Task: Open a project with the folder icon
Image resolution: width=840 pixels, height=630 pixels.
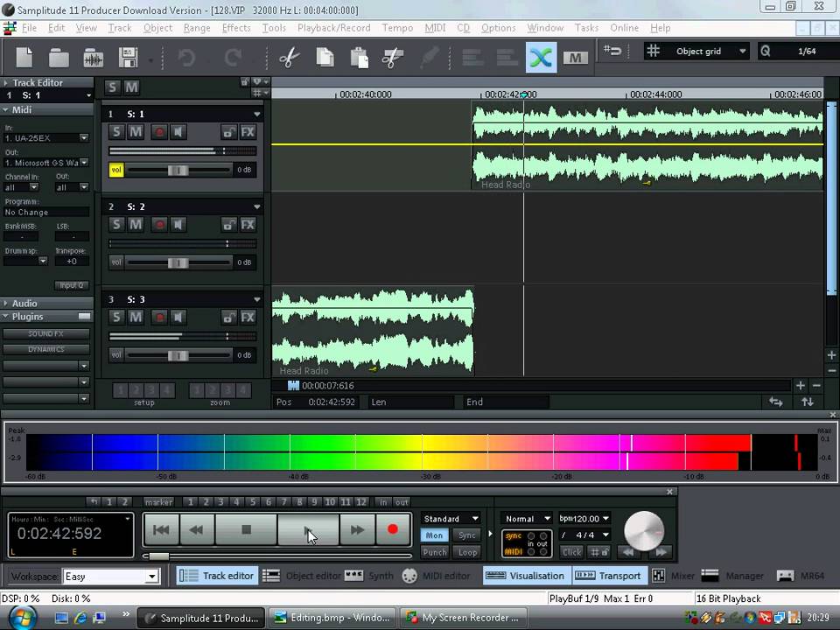Action: point(59,58)
